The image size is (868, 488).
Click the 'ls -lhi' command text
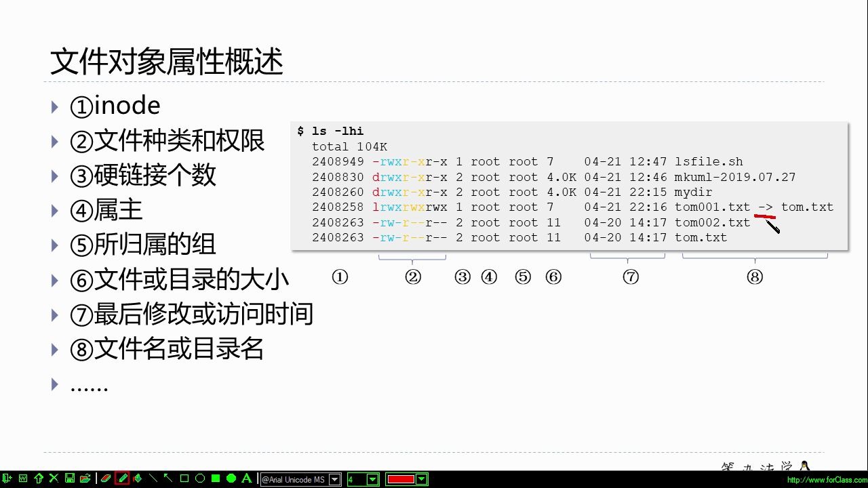click(x=338, y=131)
